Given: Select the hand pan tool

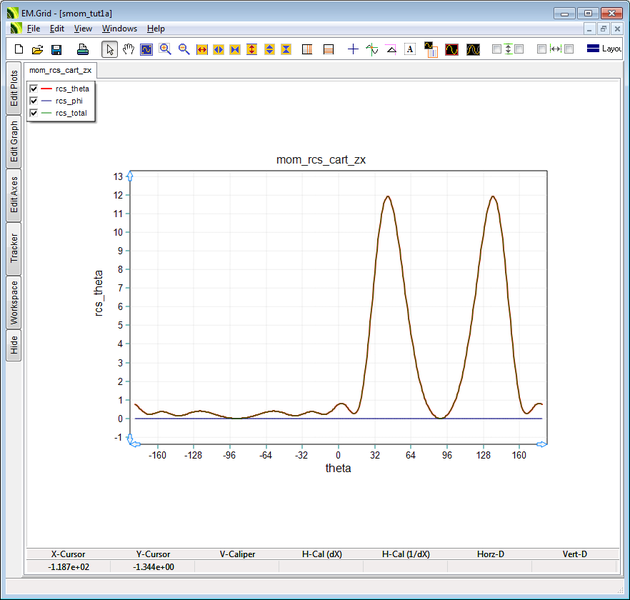Looking at the screenshot, I should pyautogui.click(x=128, y=49).
